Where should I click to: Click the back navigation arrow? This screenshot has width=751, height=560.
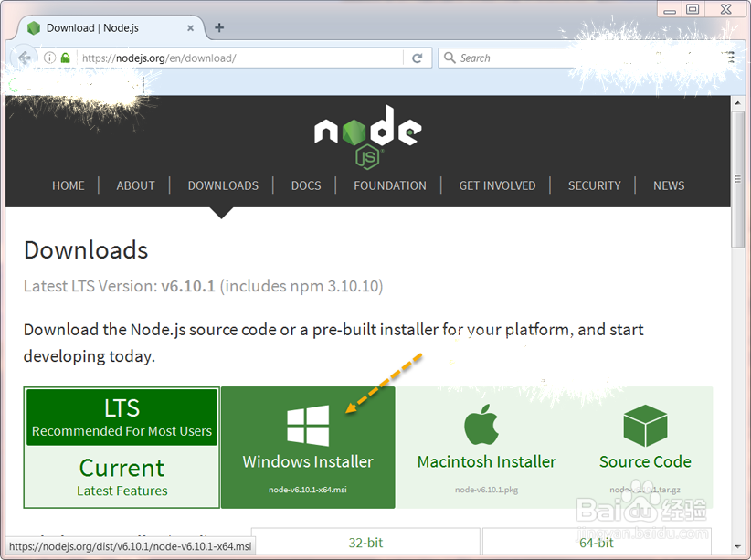pos(24,58)
